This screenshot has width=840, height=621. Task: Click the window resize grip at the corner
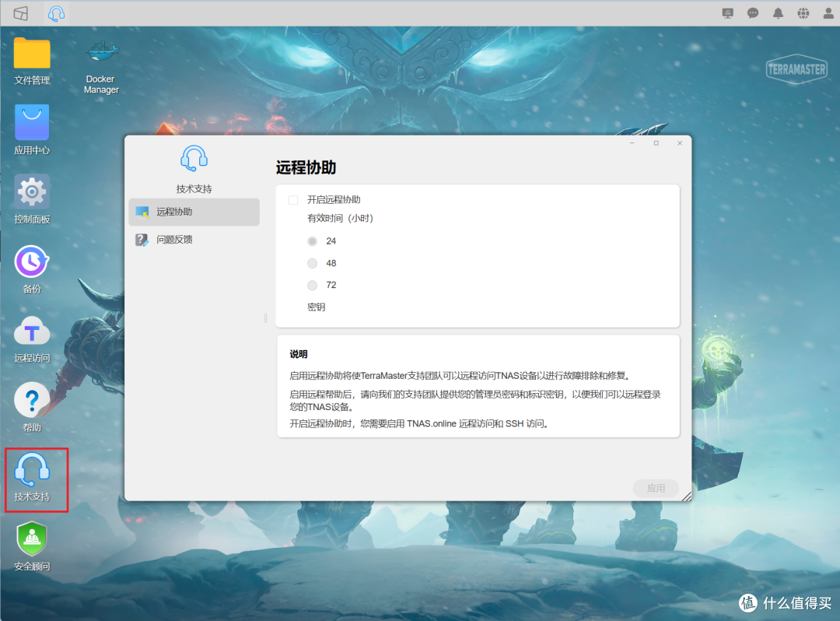tap(686, 496)
